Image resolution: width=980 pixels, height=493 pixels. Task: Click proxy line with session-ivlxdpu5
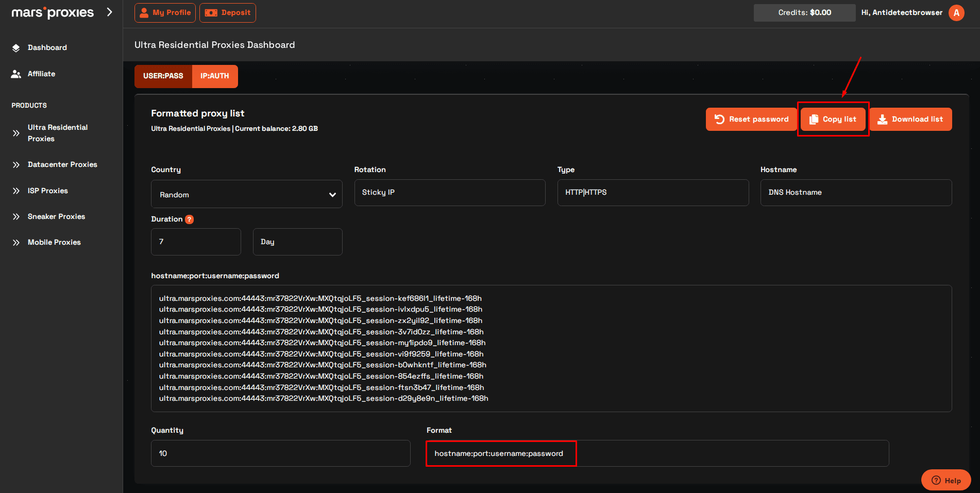[320, 309]
